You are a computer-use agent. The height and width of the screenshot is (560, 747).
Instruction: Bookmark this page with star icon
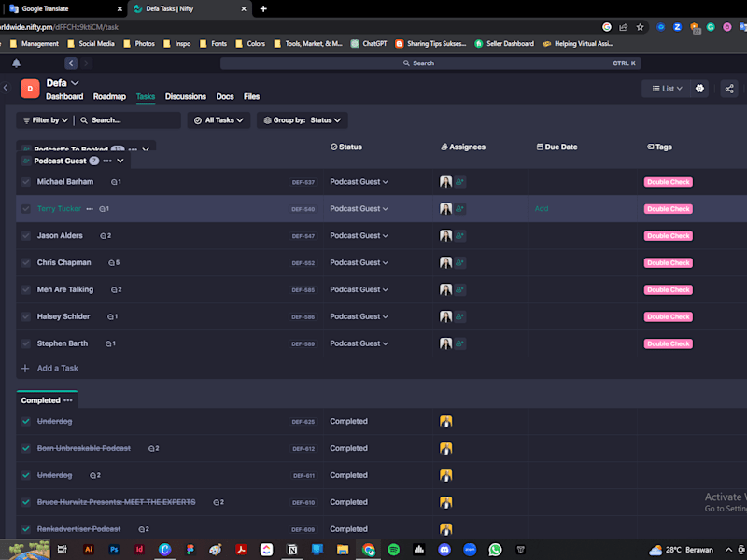(640, 27)
